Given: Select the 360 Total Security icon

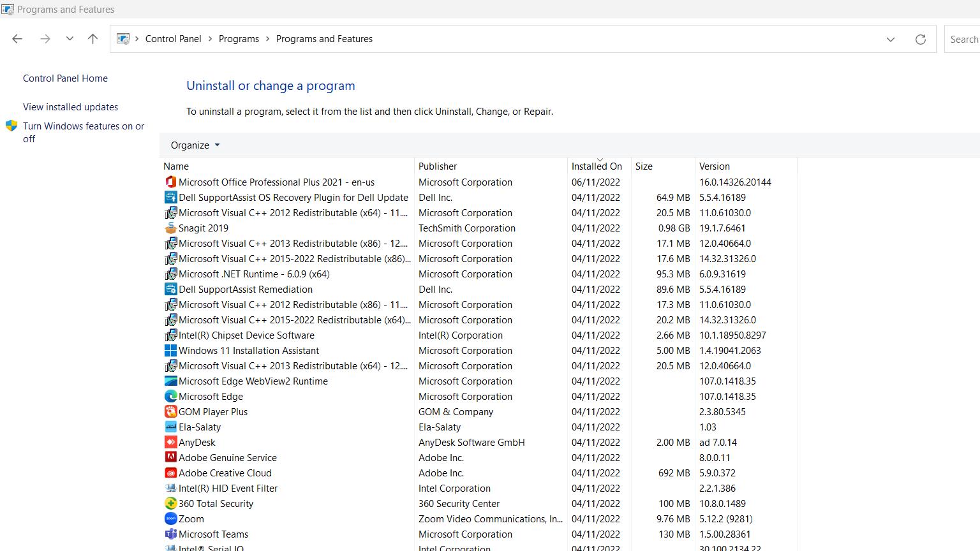Looking at the screenshot, I should coord(170,504).
